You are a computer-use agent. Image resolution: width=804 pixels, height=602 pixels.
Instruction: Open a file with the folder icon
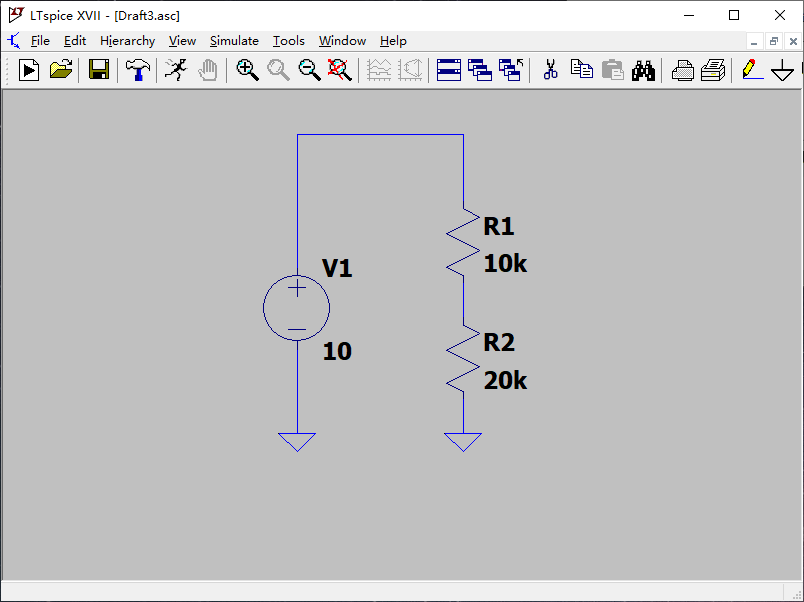click(61, 70)
